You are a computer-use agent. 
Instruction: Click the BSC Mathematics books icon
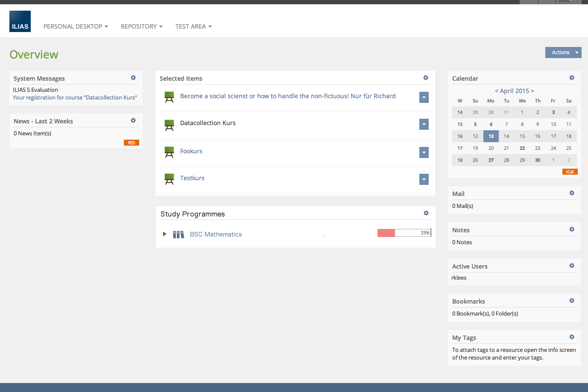point(178,234)
